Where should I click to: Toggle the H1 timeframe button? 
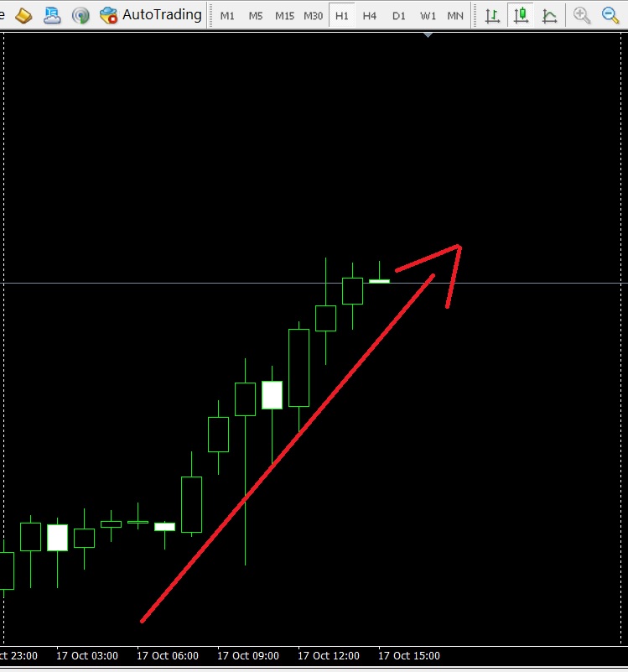point(342,16)
